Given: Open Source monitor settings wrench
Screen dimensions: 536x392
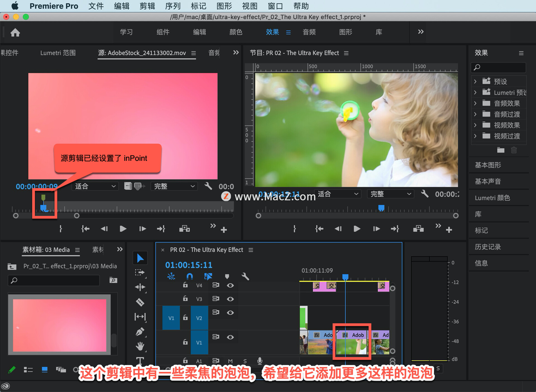Looking at the screenshot, I should (208, 186).
